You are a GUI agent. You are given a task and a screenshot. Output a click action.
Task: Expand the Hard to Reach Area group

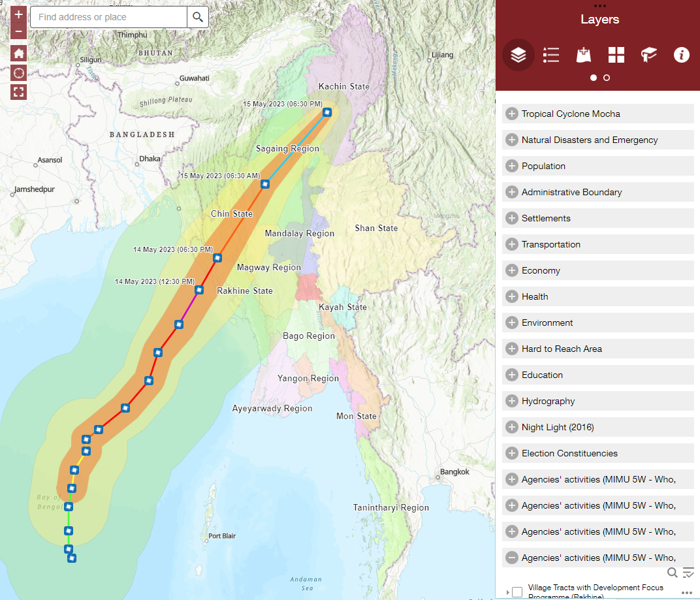[512, 349]
